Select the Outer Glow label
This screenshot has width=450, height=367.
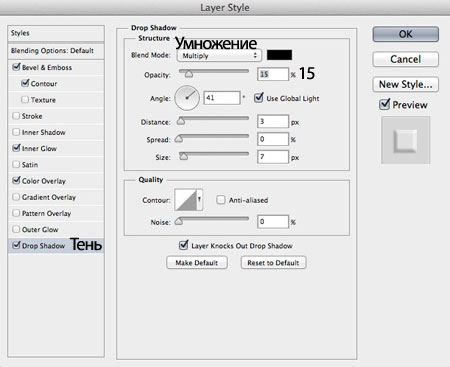(x=40, y=230)
